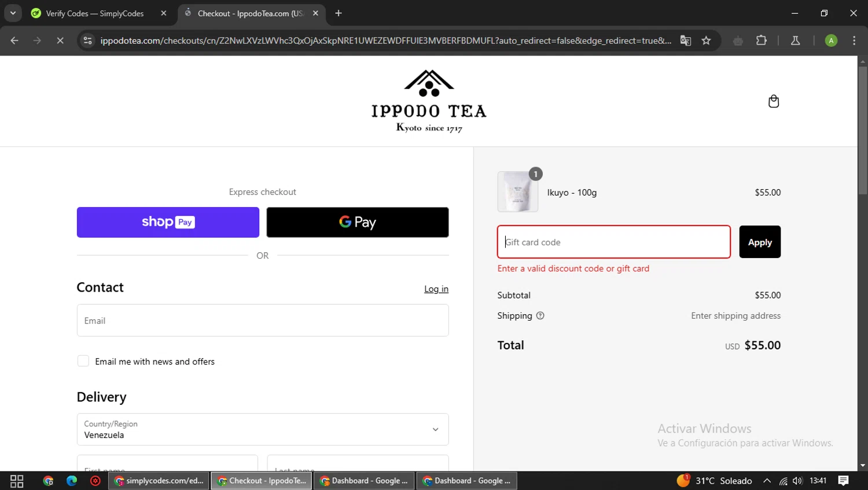868x490 pixels.
Task: Go forward in browser history
Action: click(37, 40)
